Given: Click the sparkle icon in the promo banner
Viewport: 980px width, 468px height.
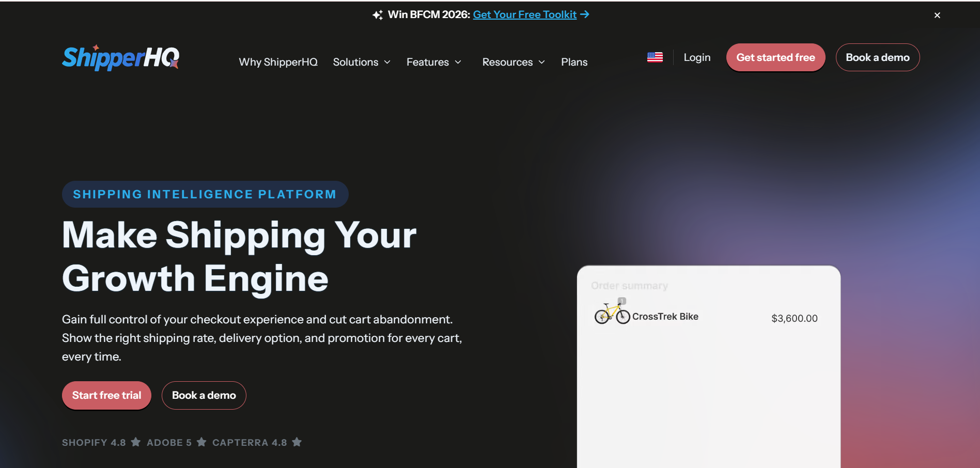Looking at the screenshot, I should [x=378, y=15].
